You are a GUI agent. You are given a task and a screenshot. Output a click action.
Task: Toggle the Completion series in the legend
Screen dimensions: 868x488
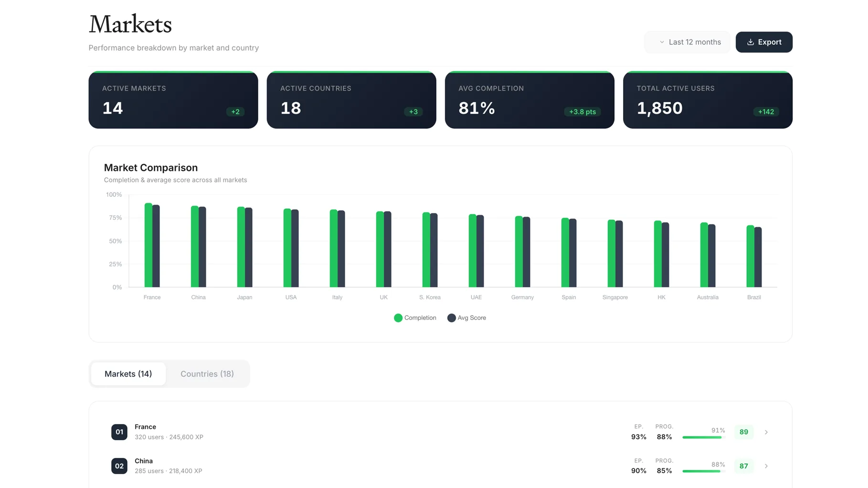tap(415, 318)
